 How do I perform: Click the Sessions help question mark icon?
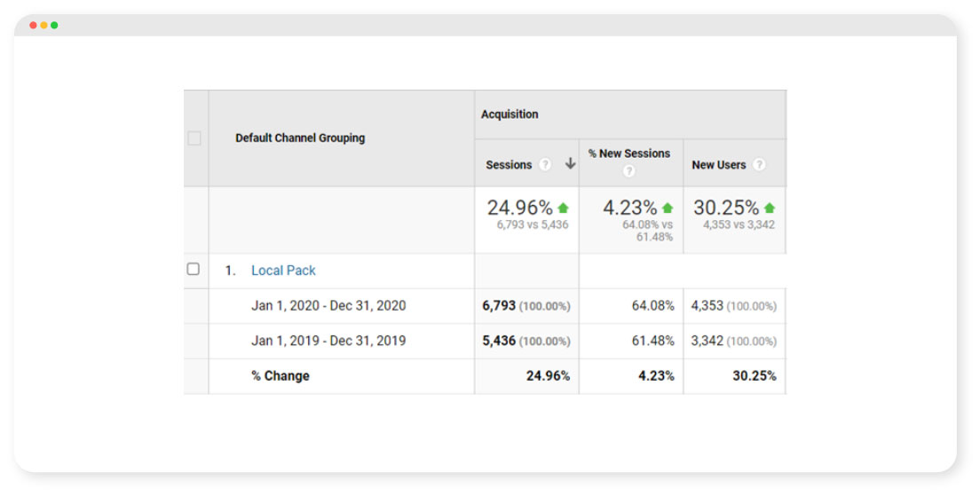click(x=546, y=164)
